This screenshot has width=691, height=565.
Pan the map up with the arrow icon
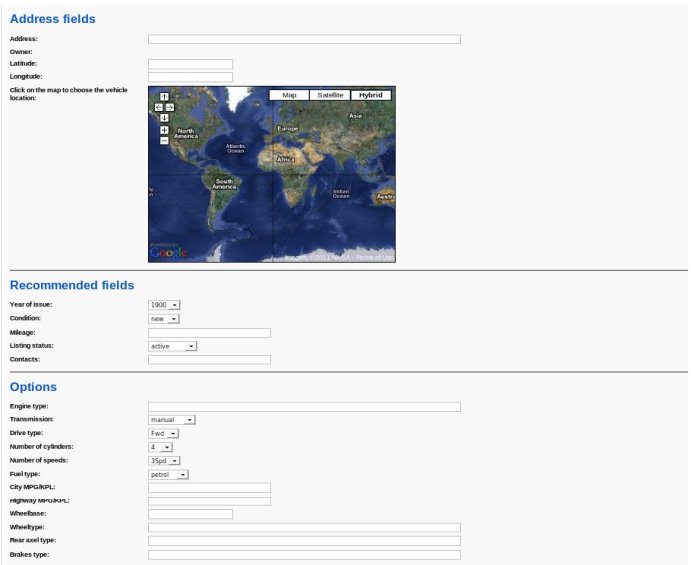[x=164, y=97]
